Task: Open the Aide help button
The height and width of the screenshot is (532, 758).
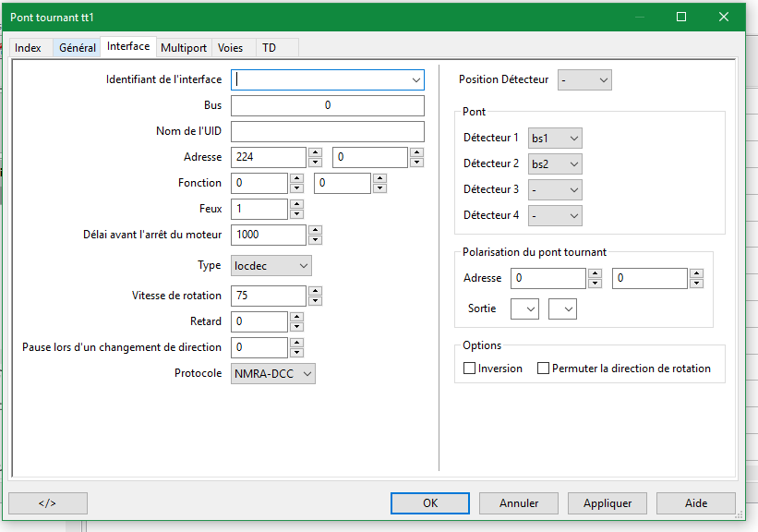Action: pos(695,503)
